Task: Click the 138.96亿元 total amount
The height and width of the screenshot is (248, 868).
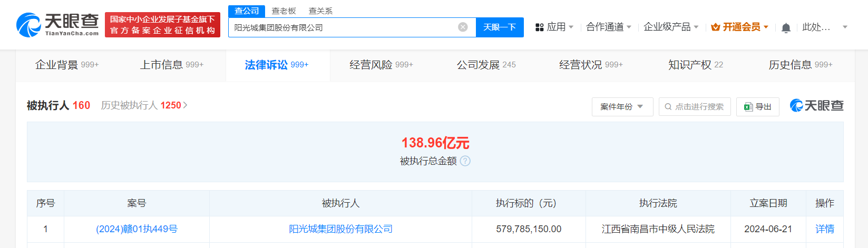Action: [435, 143]
